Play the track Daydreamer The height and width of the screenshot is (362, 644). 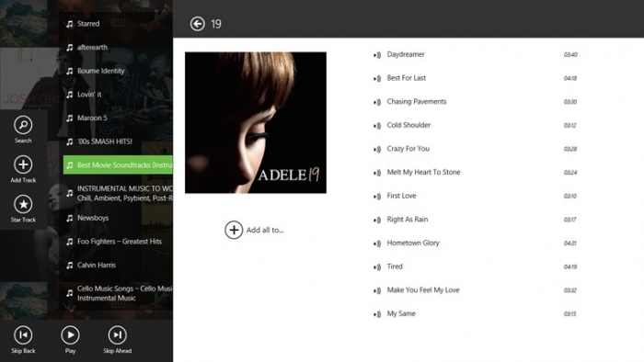(x=406, y=54)
